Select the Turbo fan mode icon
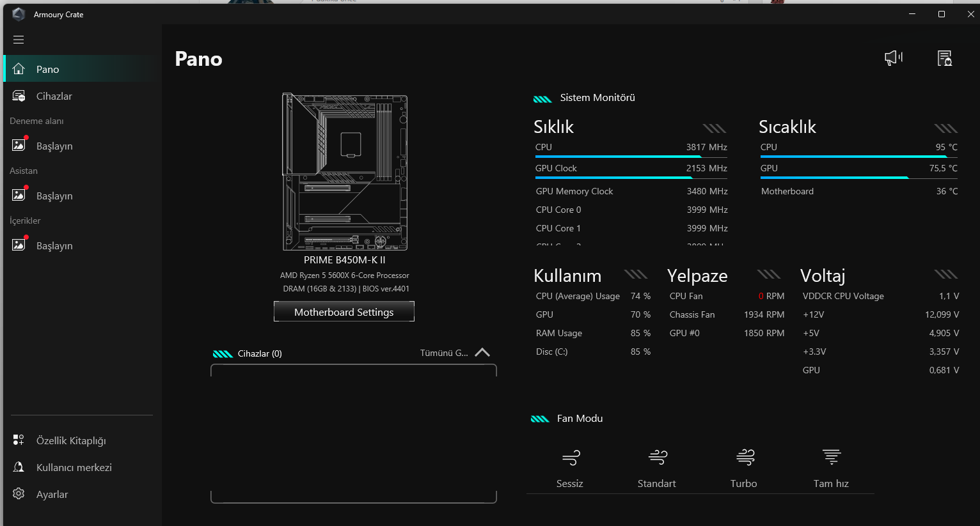 coord(745,458)
